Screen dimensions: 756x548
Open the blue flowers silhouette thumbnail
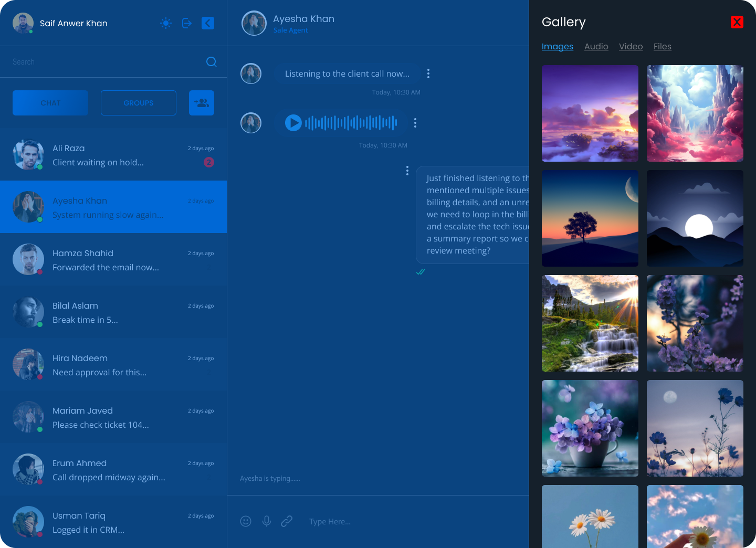click(x=695, y=428)
